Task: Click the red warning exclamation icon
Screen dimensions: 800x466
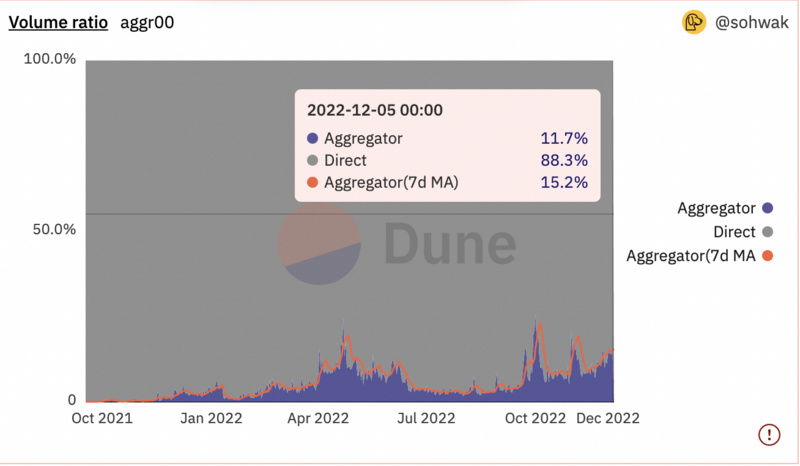Action: point(769,434)
